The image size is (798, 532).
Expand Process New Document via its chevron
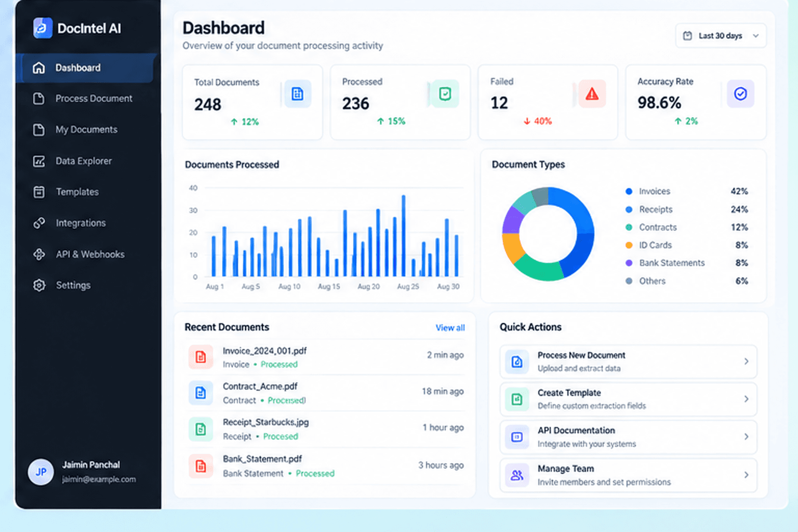pos(746,362)
